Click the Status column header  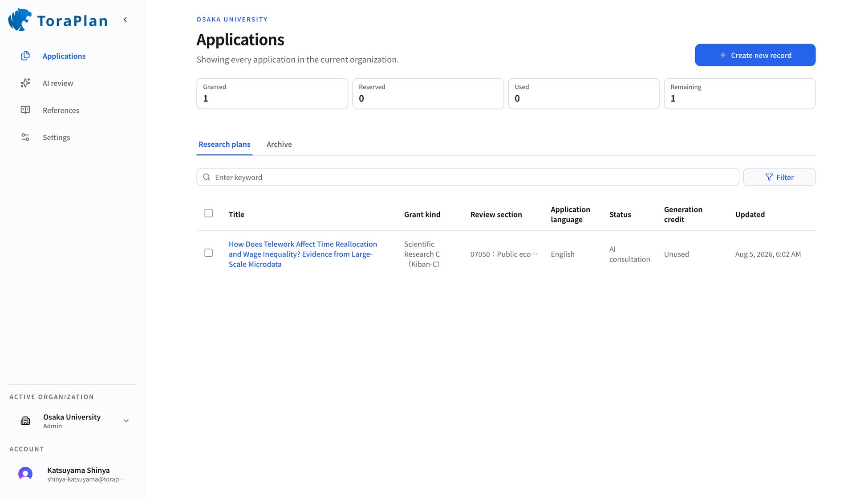coord(620,214)
